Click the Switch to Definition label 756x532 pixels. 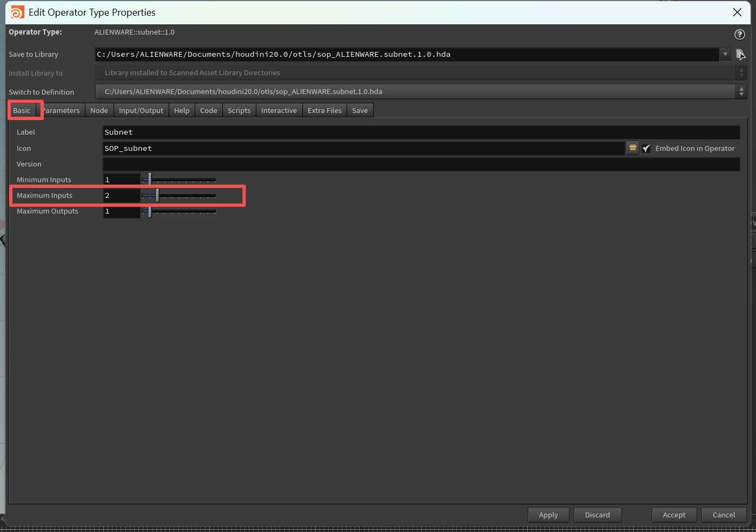[x=41, y=92]
